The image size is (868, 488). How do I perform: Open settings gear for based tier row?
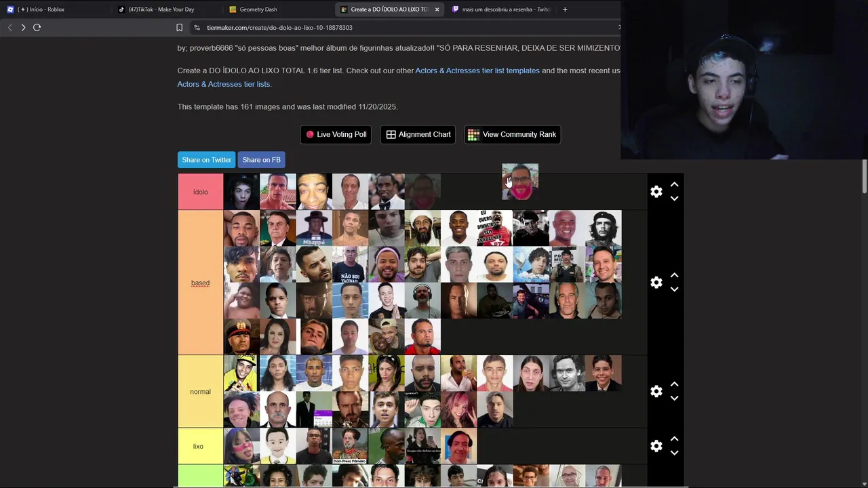click(656, 283)
